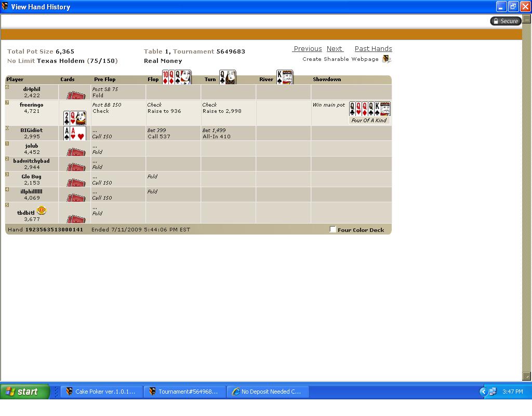This screenshot has height=416, width=532.
Task: Click the River King card
Action: click(x=284, y=77)
